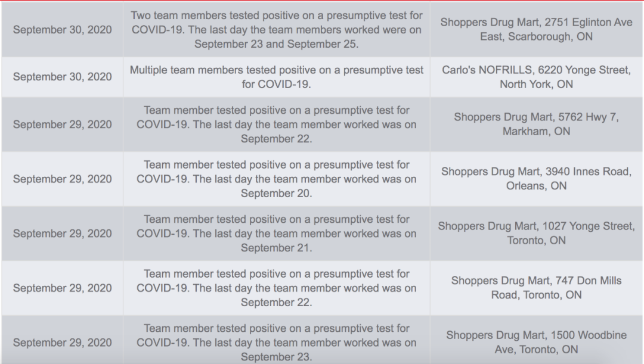This screenshot has height=364, width=644.
Task: Click the description mentioning September 23 and September 25
Action: (x=277, y=30)
